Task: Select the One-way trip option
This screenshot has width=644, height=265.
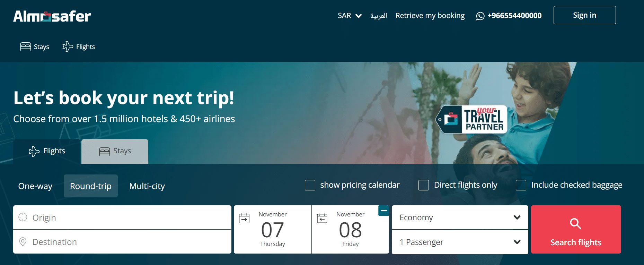Action: [x=35, y=186]
